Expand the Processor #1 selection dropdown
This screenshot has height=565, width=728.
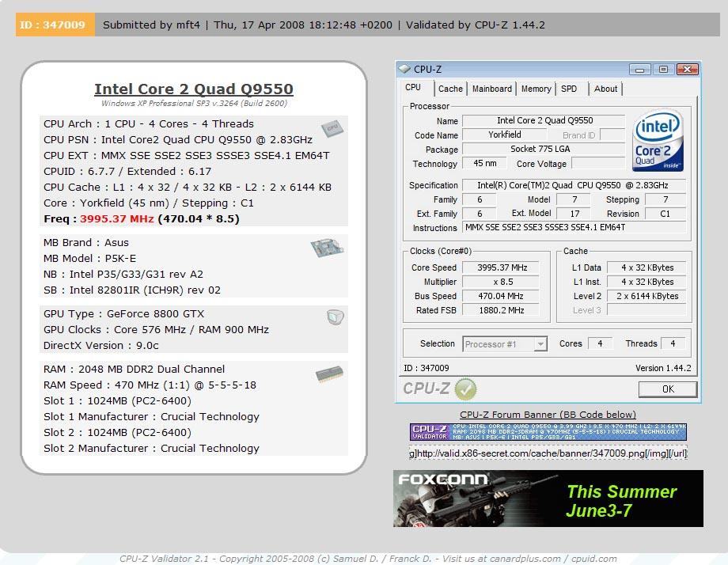(540, 344)
